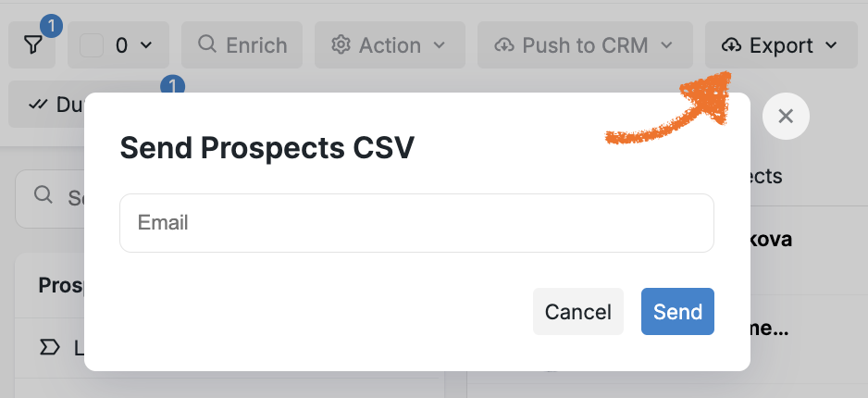Click the double-checkmark duplicates icon
868x398 pixels.
[38, 104]
